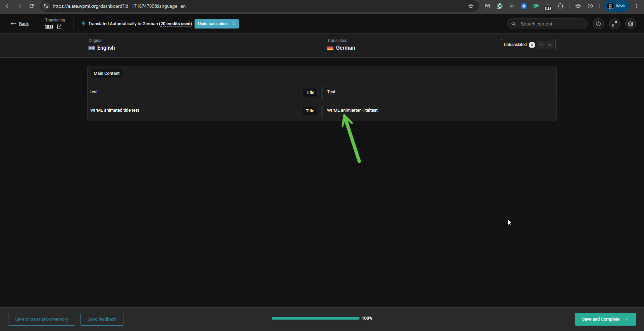The image size is (644, 331).
Task: Open the Chrome three-dot menu
Action: point(636,6)
